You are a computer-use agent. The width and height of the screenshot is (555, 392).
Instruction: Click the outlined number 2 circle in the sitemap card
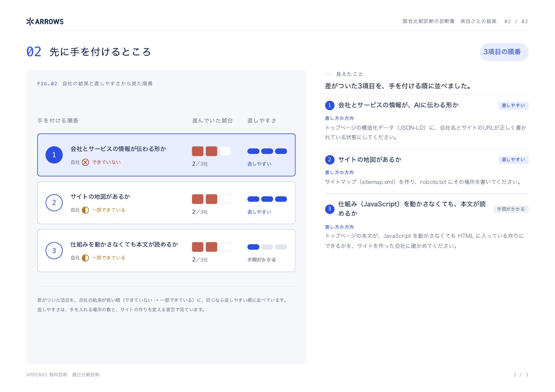point(54,203)
